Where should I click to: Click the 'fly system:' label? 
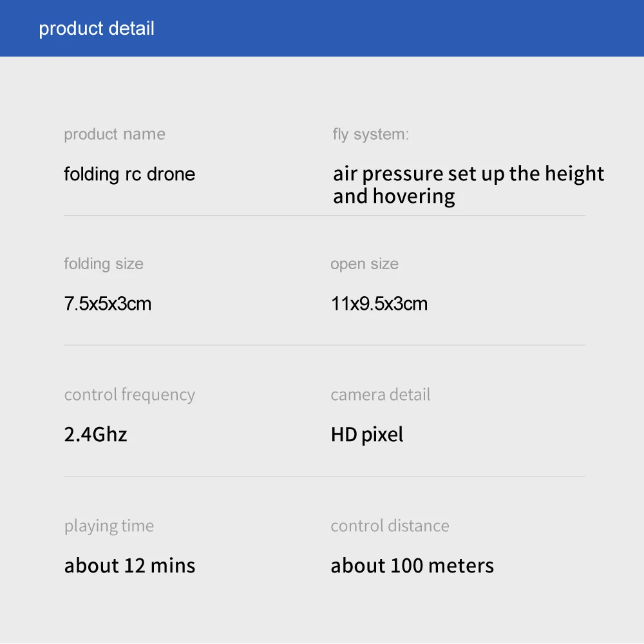[370, 134]
